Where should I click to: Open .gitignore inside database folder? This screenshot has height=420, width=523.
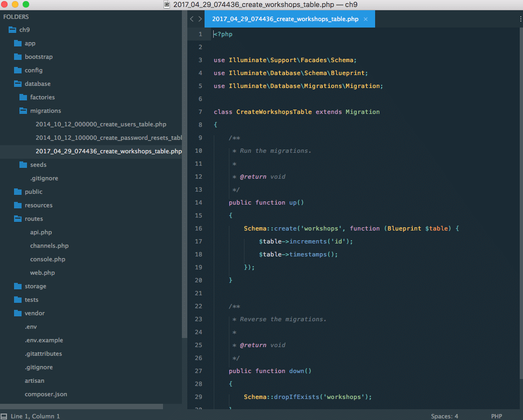tap(44, 179)
